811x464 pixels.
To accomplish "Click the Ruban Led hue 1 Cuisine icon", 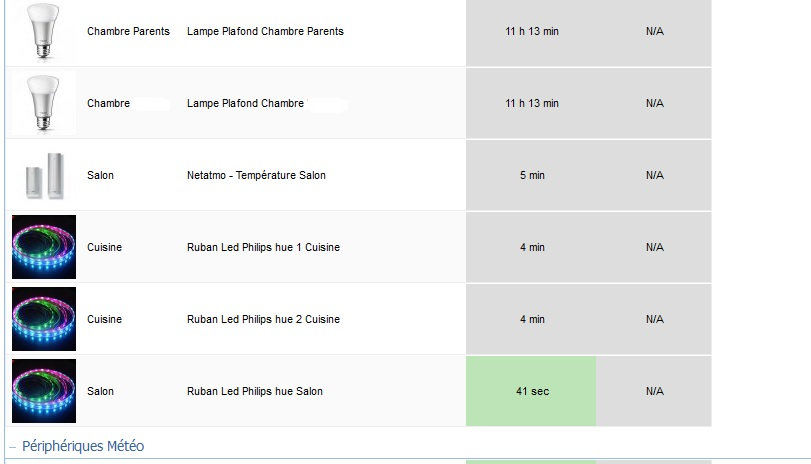I will [44, 247].
